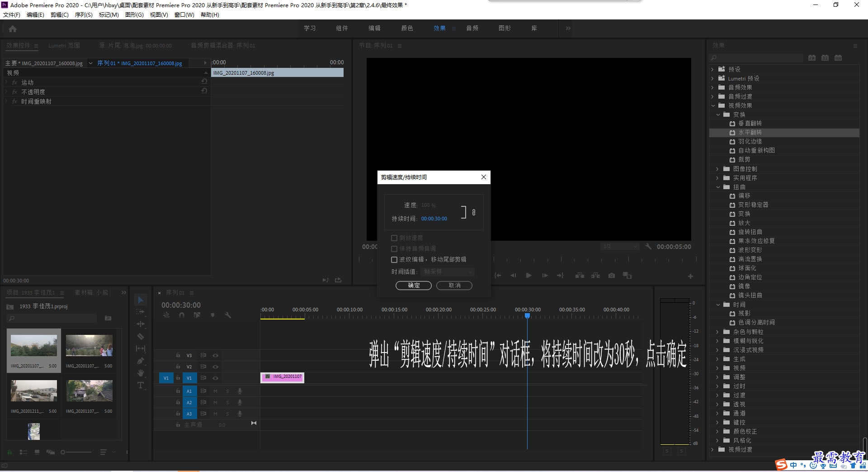Click the Extract button in Program monitor

coord(595,275)
